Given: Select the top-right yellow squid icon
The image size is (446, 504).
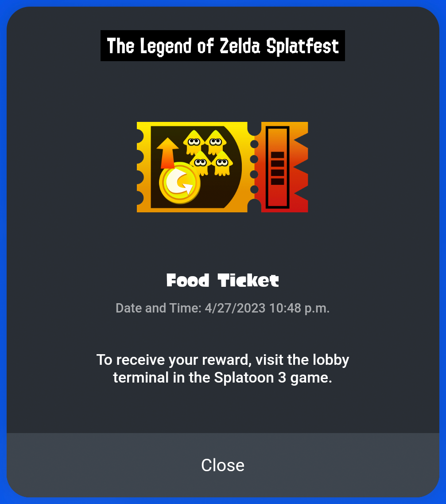Looking at the screenshot, I should [216, 141].
